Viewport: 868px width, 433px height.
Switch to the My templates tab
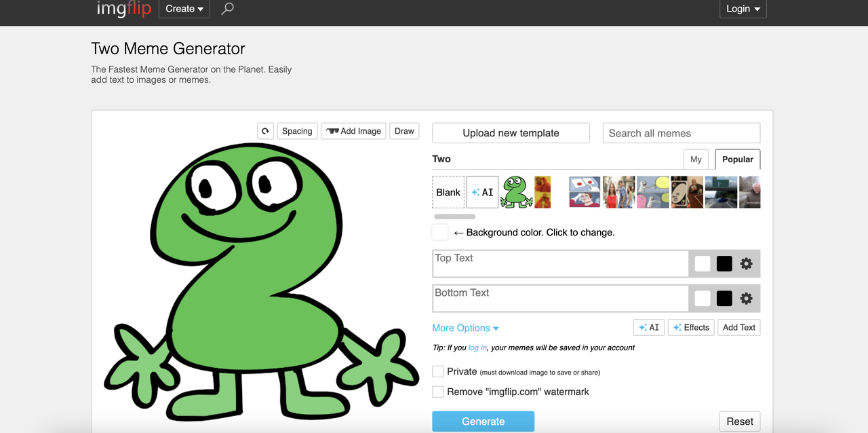tap(696, 159)
